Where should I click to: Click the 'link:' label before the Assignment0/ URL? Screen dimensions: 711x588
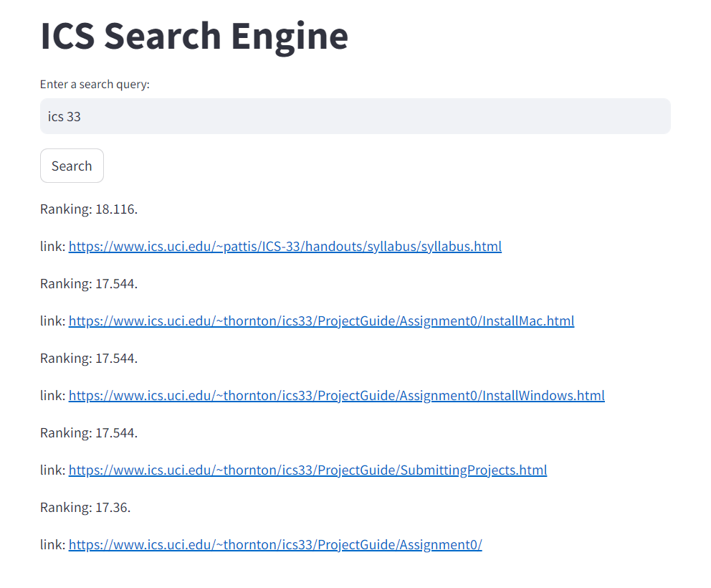(53, 544)
